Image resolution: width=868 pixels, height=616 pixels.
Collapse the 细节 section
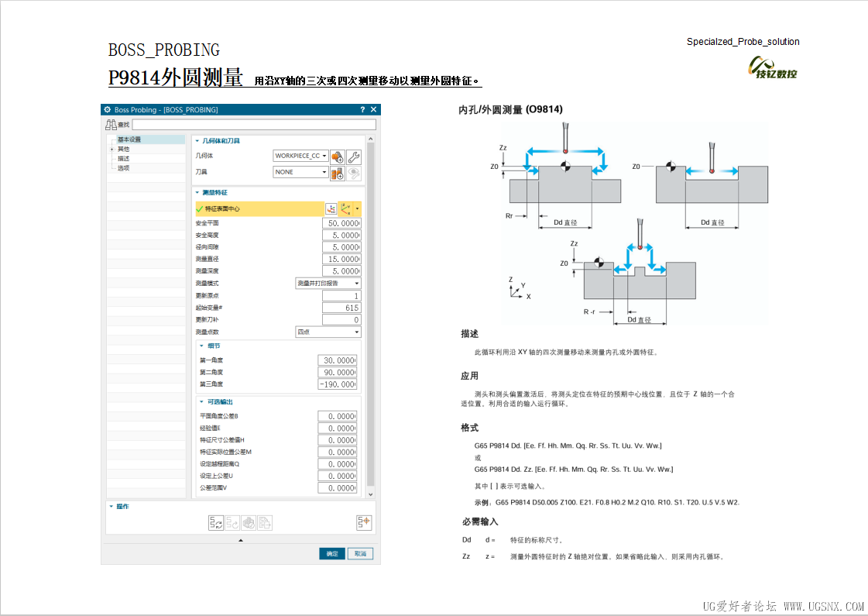[201, 346]
